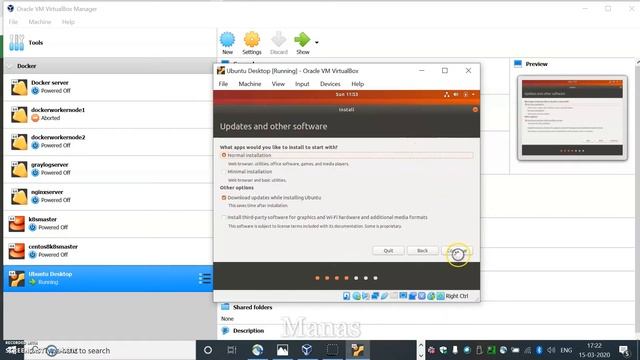Open Input menu in the VM window
This screenshot has width=640, height=360.
(x=302, y=84)
